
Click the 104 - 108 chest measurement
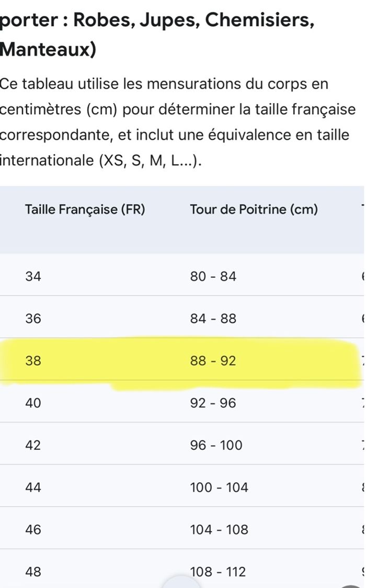[219, 529]
